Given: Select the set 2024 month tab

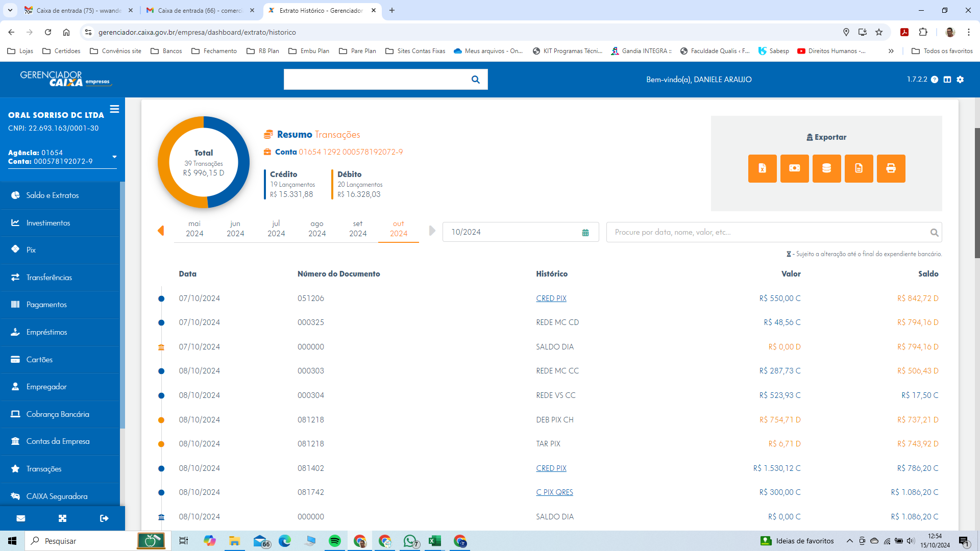Looking at the screenshot, I should pyautogui.click(x=357, y=229).
